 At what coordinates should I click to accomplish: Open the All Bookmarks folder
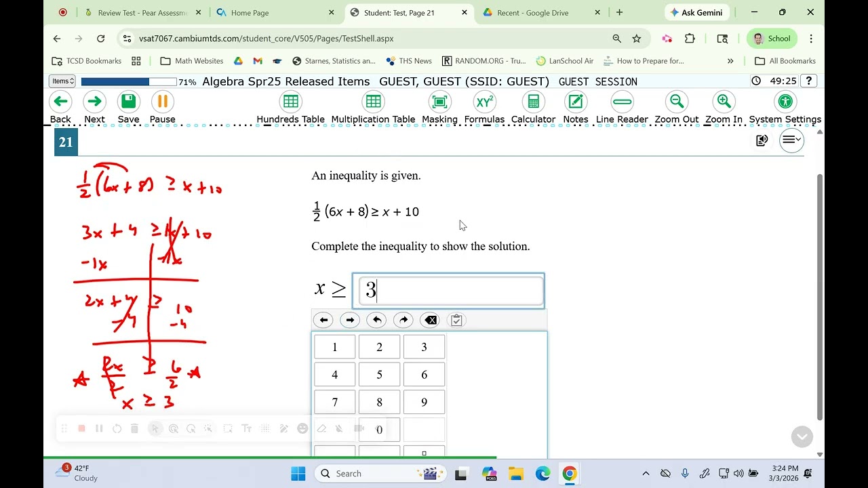coord(785,61)
